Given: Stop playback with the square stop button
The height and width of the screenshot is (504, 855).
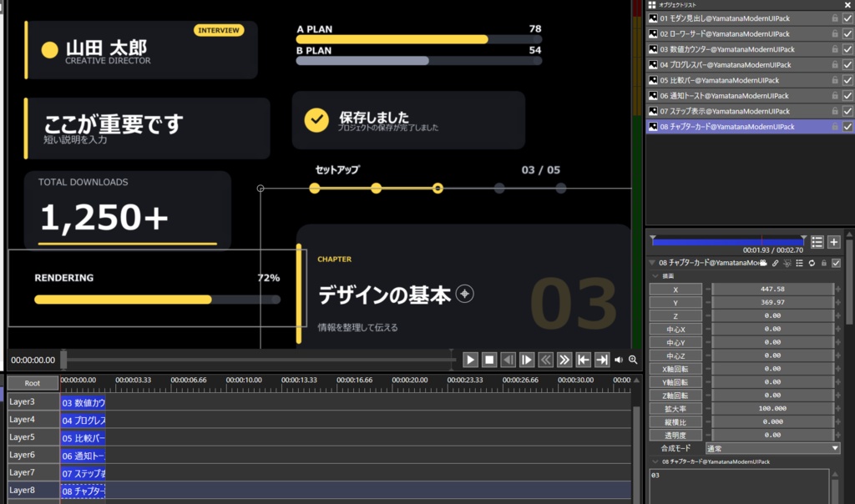Looking at the screenshot, I should (489, 360).
